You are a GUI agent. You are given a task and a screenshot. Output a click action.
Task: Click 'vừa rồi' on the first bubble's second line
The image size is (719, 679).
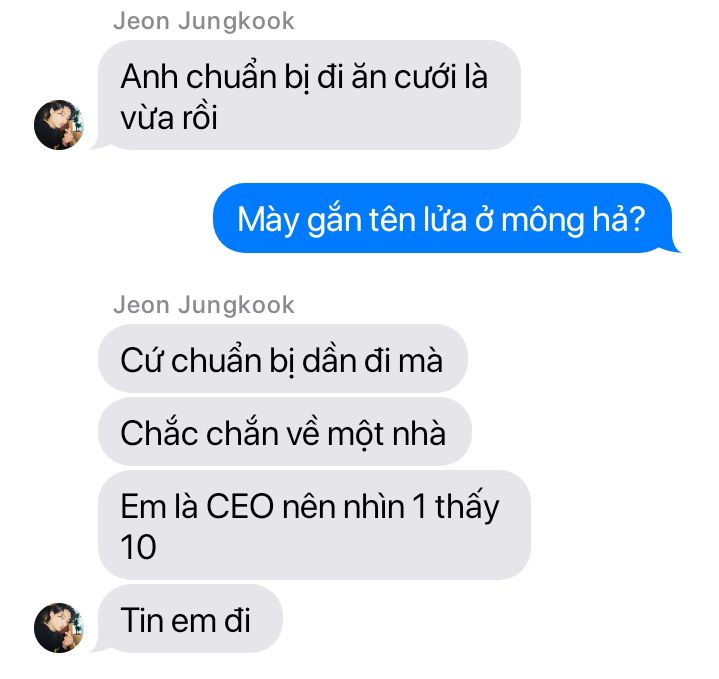click(169, 118)
